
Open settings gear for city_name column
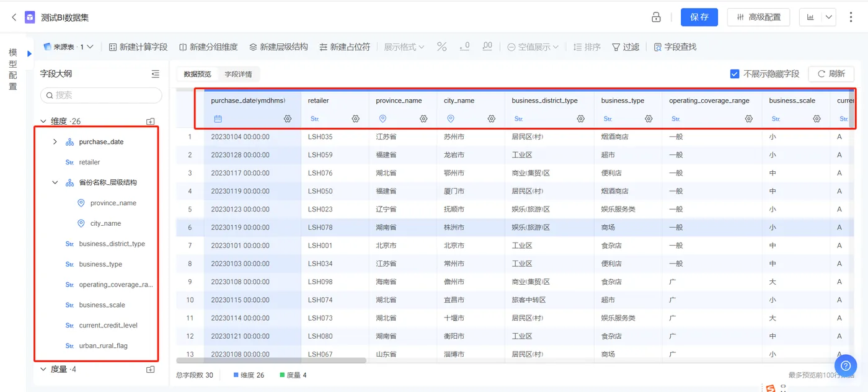pos(491,118)
